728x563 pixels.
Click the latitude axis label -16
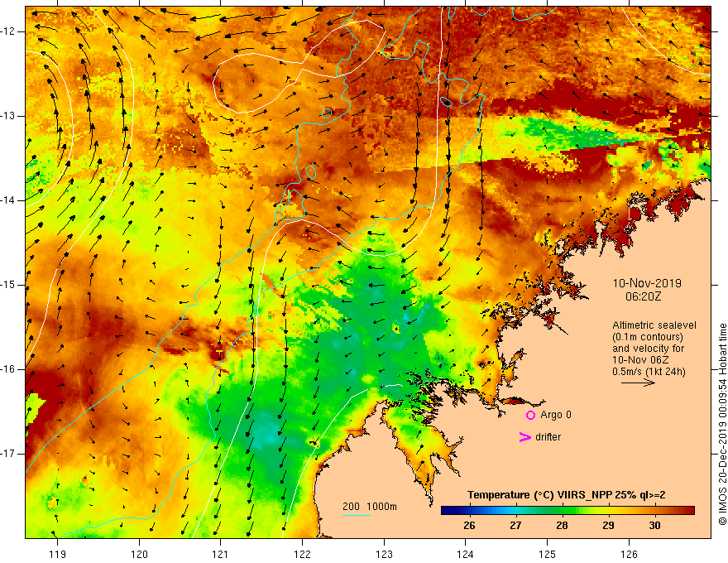(x=8, y=369)
